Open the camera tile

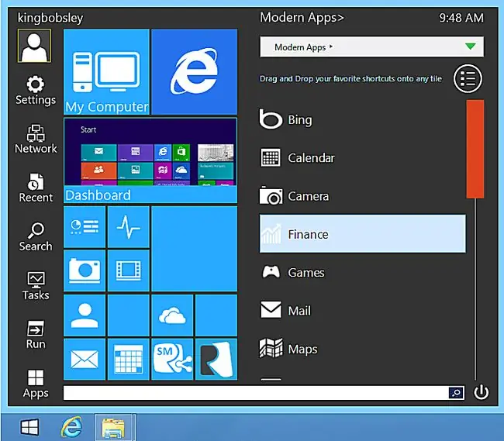tap(85, 270)
